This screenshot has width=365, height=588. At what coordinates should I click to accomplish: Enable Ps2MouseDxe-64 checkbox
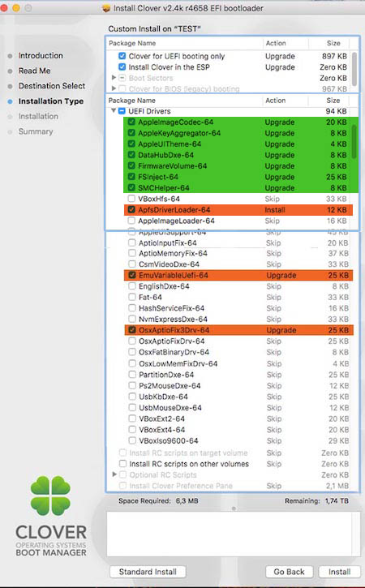[x=132, y=385]
